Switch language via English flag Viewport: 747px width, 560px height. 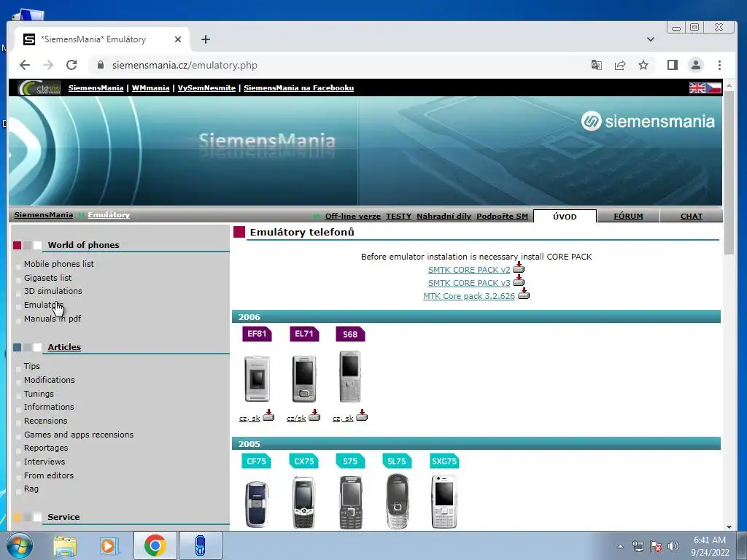click(697, 87)
